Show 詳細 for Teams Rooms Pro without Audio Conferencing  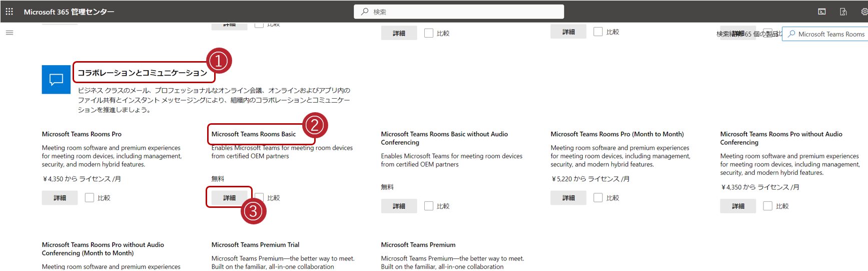(738, 206)
